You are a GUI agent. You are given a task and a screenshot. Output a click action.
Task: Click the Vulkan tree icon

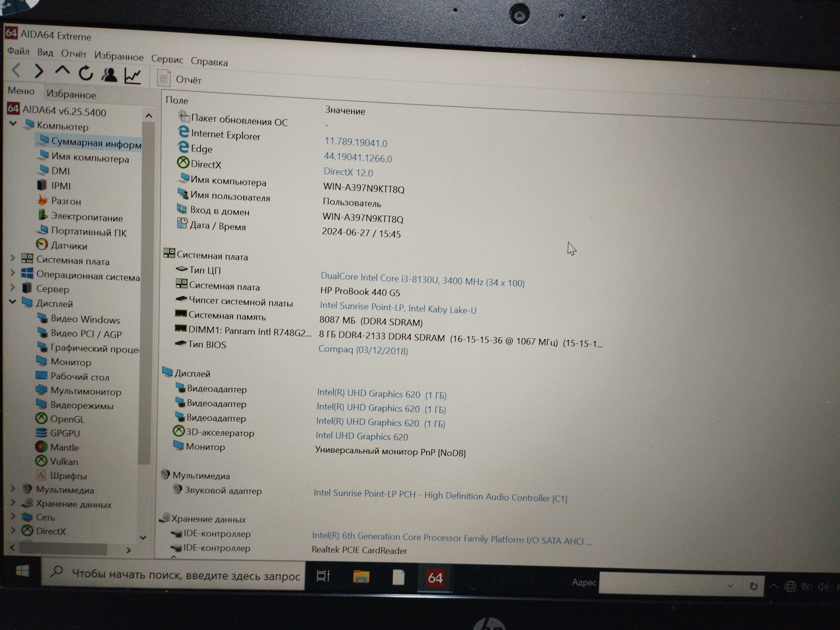41,461
